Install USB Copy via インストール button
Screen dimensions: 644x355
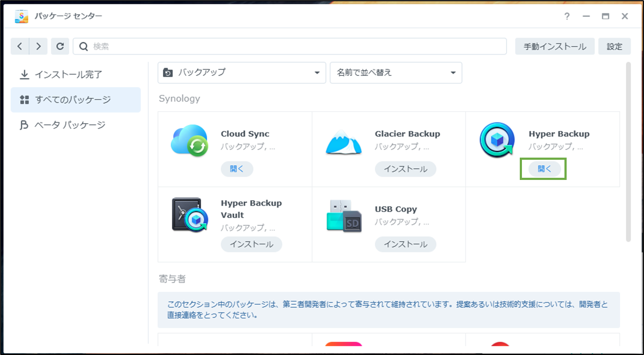(x=405, y=244)
